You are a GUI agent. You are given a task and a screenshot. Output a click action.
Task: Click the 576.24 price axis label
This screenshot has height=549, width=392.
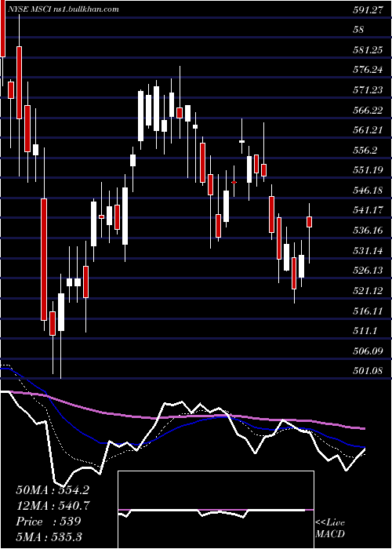(x=368, y=71)
